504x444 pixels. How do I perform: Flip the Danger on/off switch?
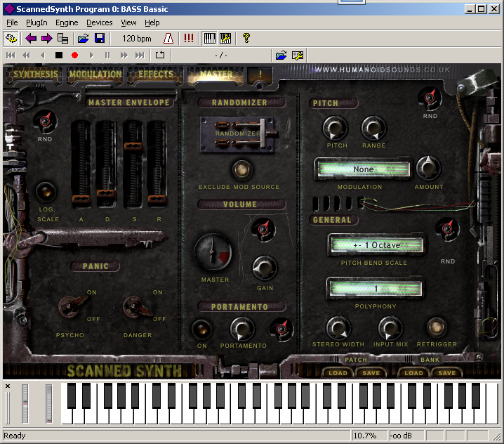(135, 306)
